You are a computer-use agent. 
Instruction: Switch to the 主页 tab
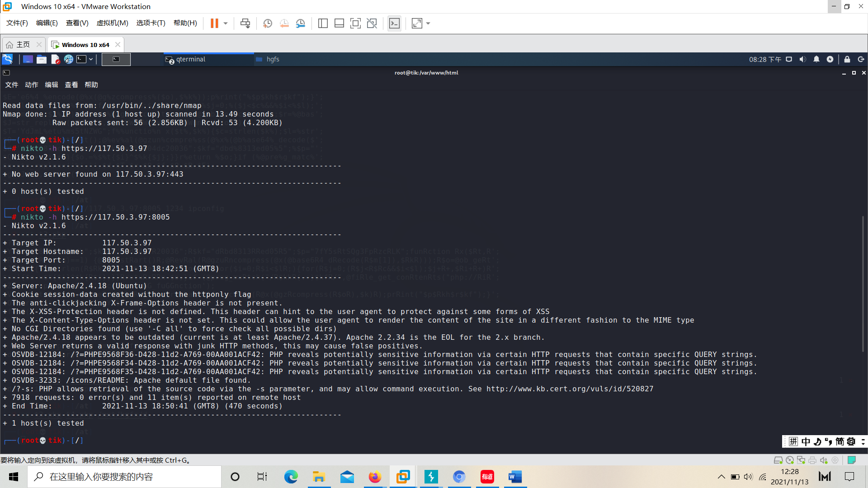point(24,44)
